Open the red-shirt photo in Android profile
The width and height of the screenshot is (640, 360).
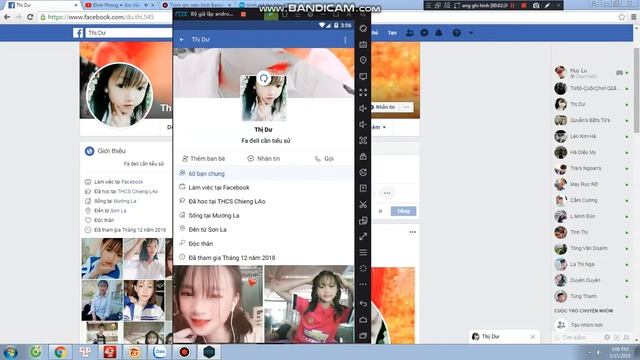(309, 304)
